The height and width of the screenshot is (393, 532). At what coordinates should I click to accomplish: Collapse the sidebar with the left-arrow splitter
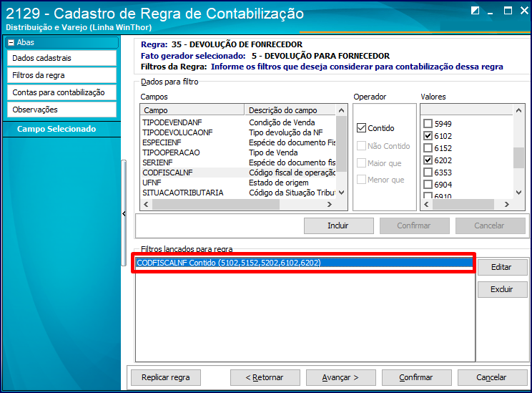(124, 213)
